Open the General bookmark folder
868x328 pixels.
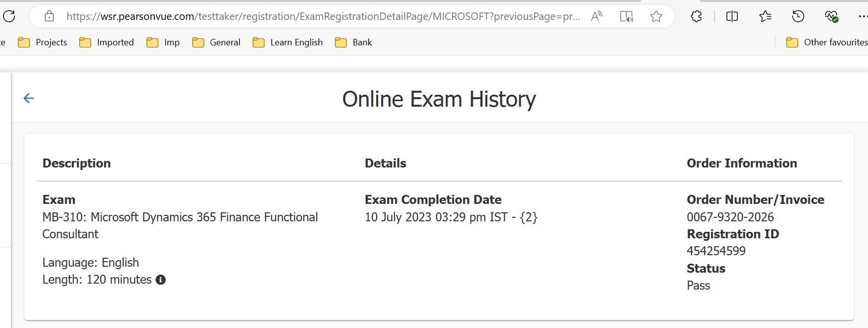(216, 42)
